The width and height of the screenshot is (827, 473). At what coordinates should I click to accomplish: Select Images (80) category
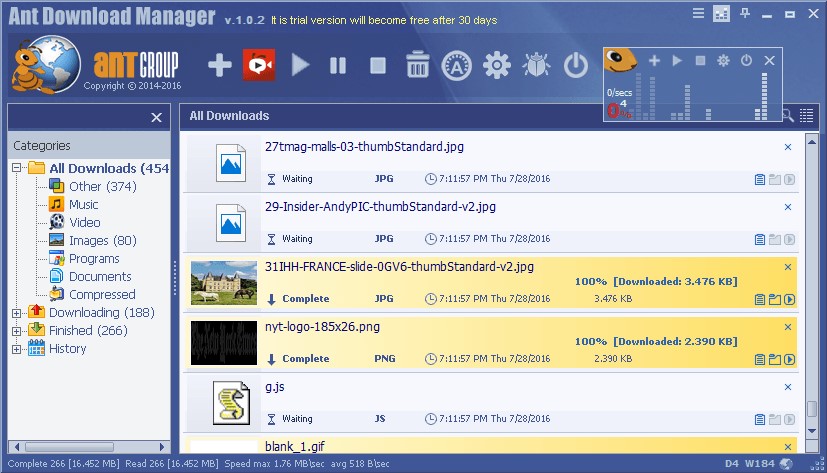[x=103, y=240]
